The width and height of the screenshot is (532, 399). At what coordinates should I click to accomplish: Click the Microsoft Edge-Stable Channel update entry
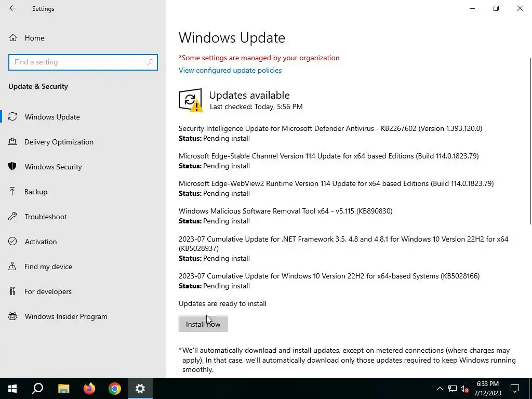point(329,161)
